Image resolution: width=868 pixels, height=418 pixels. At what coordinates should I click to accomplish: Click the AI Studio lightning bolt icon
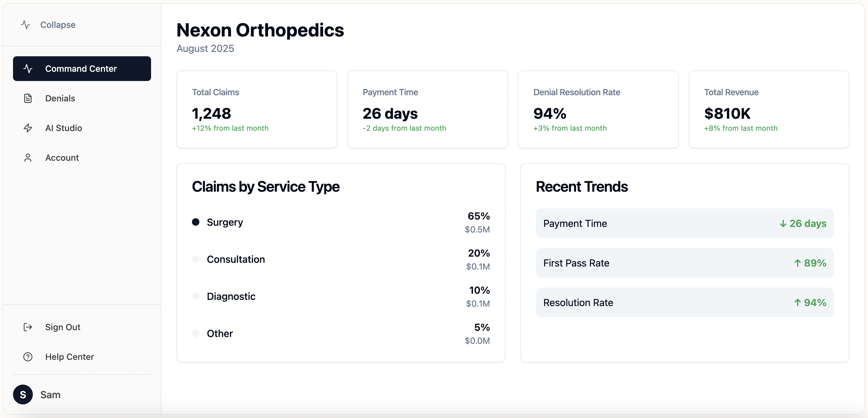click(28, 128)
